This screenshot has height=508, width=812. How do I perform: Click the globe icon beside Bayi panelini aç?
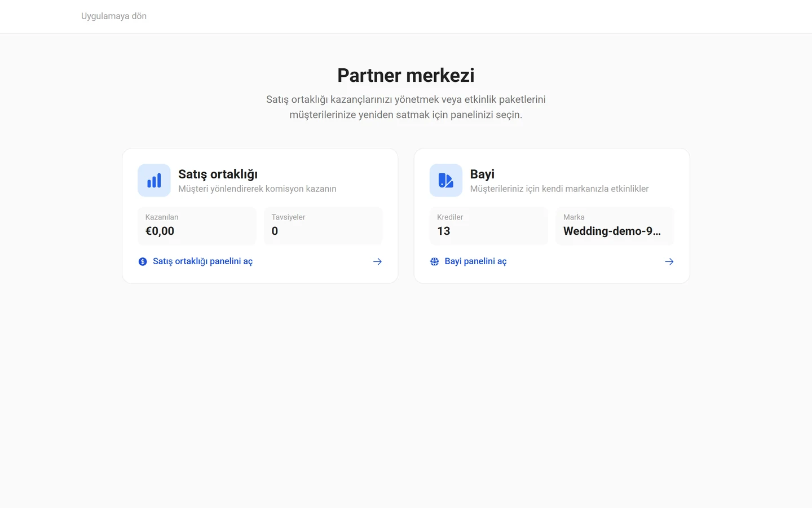coord(434,261)
